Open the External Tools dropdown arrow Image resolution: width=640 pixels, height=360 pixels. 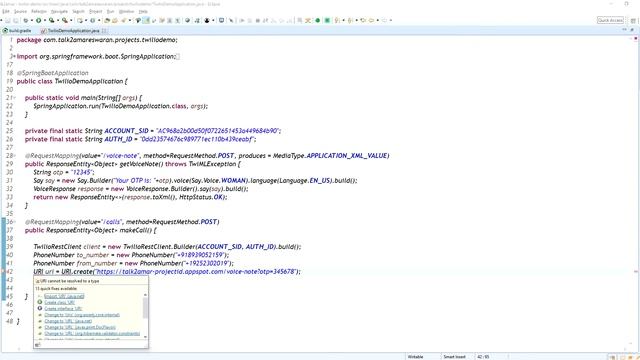71,20
